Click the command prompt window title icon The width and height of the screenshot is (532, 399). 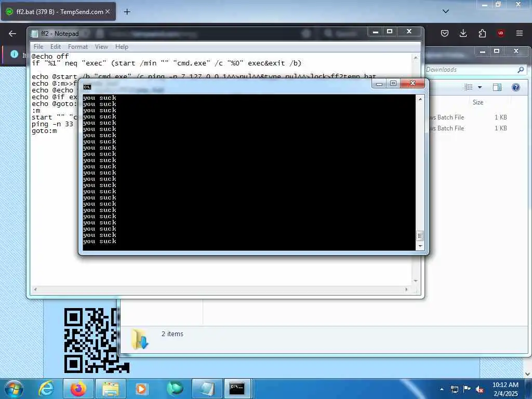pyautogui.click(x=87, y=87)
